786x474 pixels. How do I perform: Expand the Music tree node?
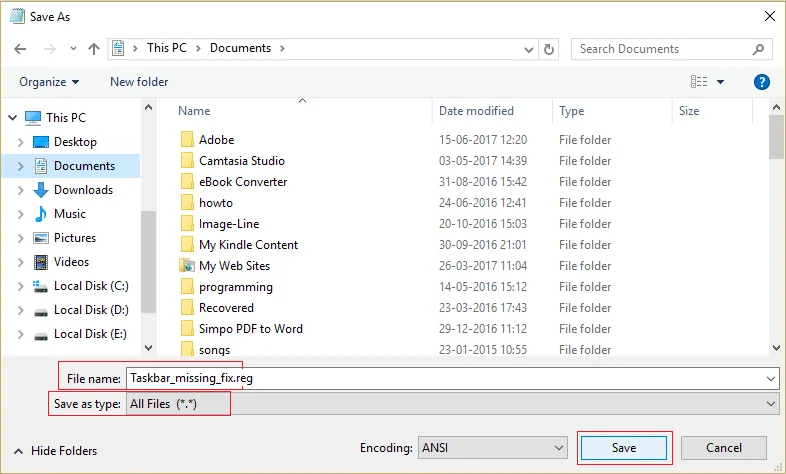[21, 214]
